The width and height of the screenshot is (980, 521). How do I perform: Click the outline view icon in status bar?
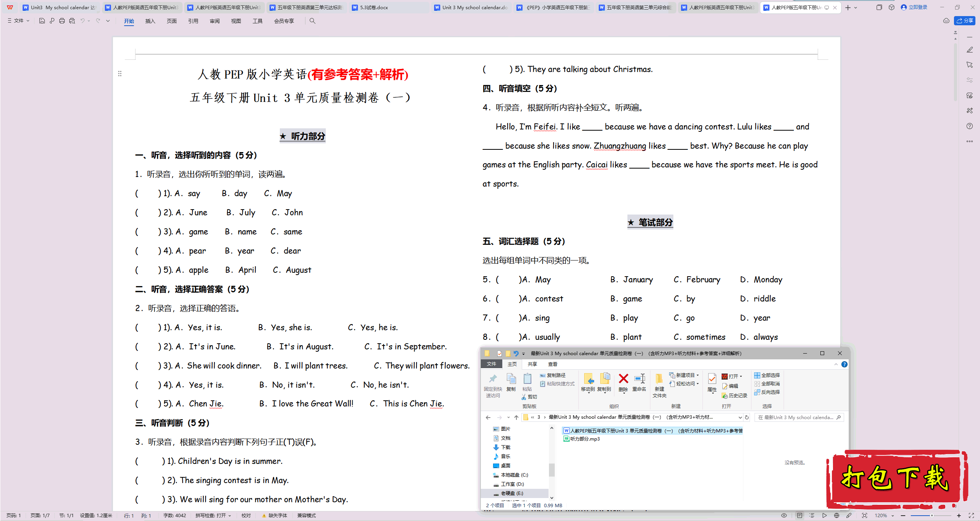812,515
